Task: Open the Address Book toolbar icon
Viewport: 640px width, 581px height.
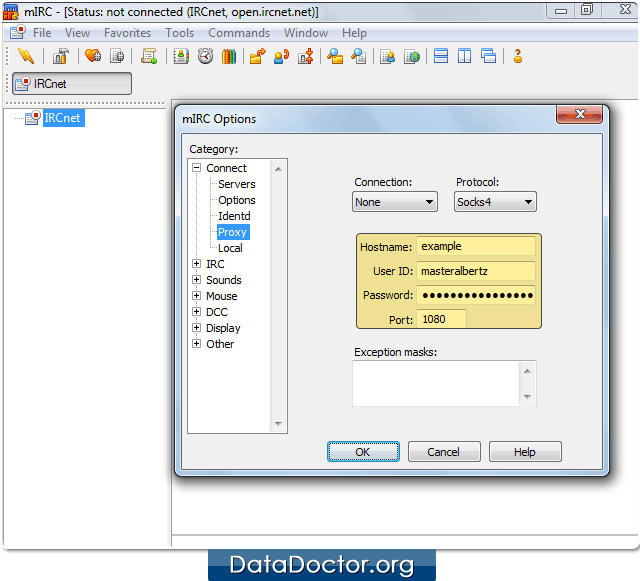Action: pos(181,56)
